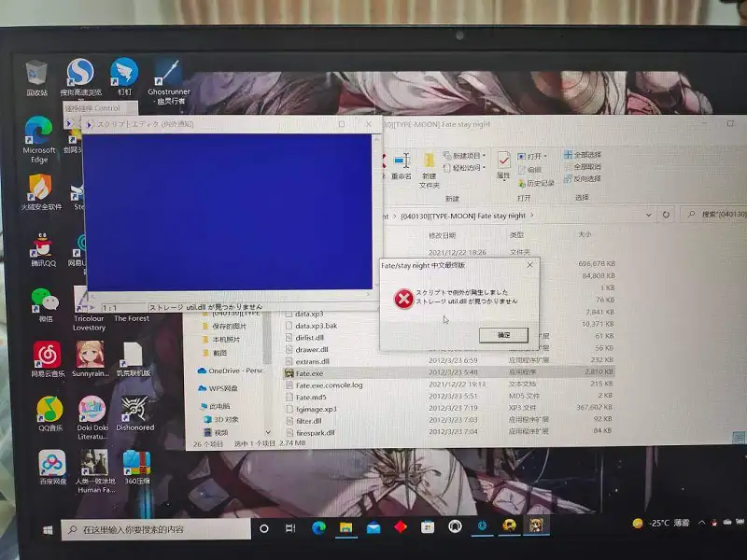
Task: Select the dirlist.dll file
Action: point(309,338)
